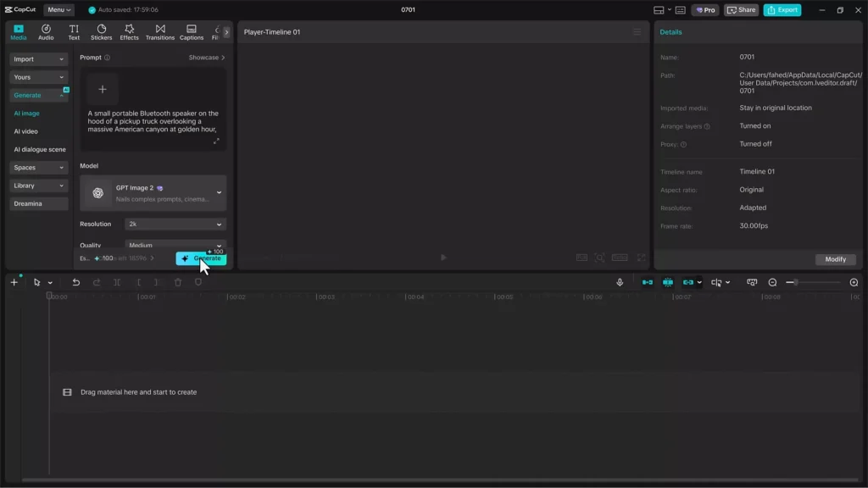Click the add track plus icon
The image size is (868, 488).
(x=14, y=282)
